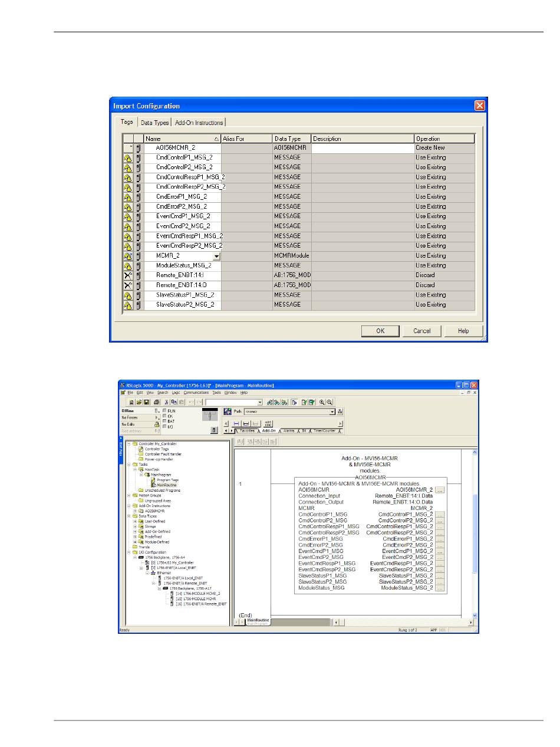Click the Program Tags icon under MainProgram
This screenshot has width=560, height=747.
pos(153,480)
